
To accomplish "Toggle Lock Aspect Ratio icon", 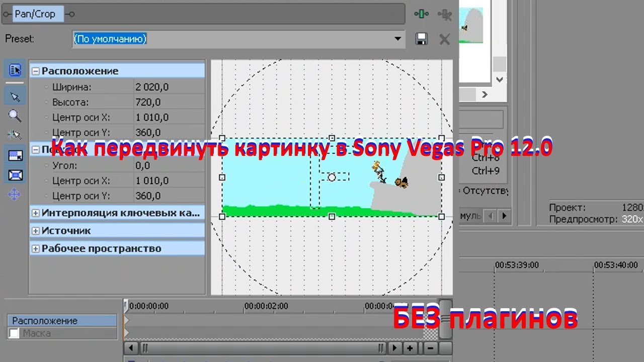I will (15, 155).
